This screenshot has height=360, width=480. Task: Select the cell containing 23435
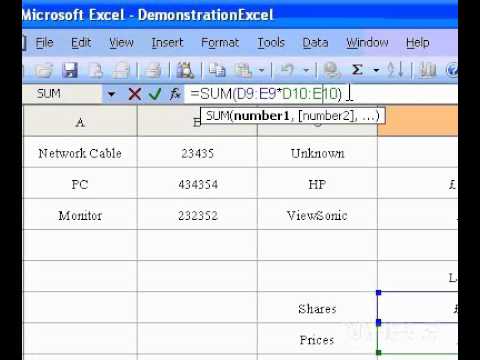pyautogui.click(x=197, y=153)
